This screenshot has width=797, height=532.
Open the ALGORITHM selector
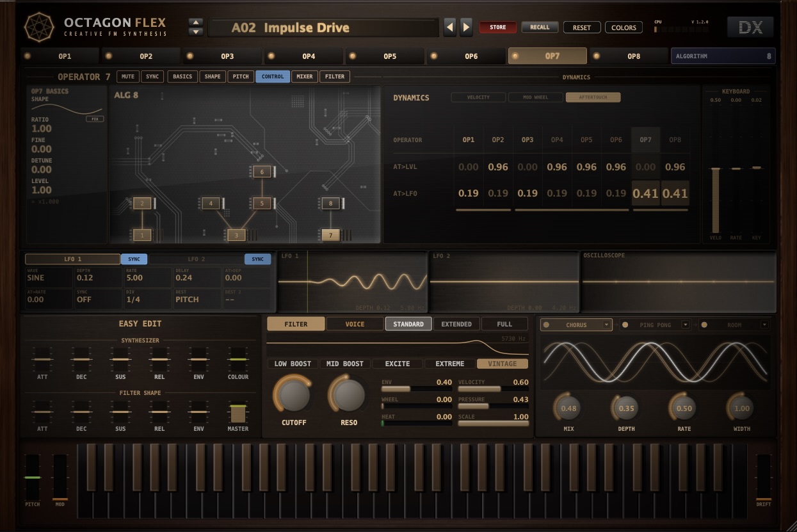(x=723, y=56)
